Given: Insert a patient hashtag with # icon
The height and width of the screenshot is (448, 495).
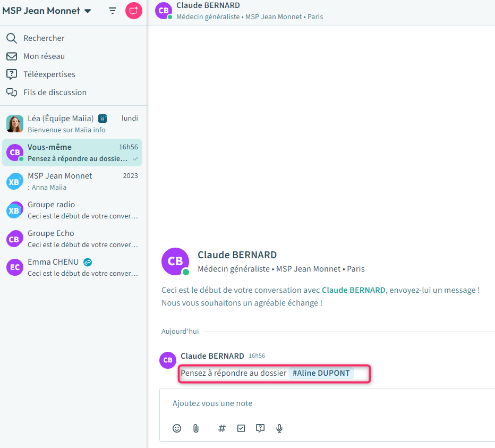Looking at the screenshot, I should tap(222, 428).
